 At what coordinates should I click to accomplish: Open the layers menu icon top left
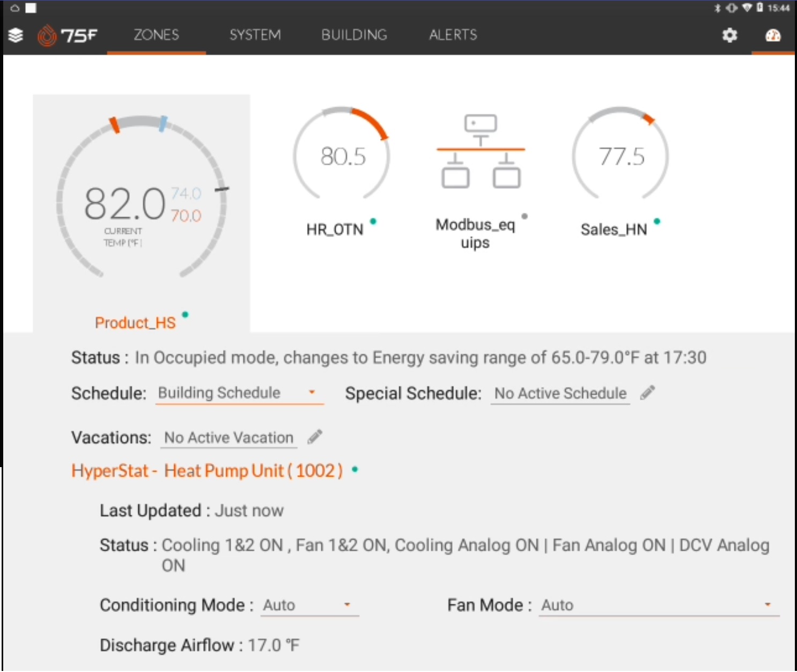click(x=16, y=35)
